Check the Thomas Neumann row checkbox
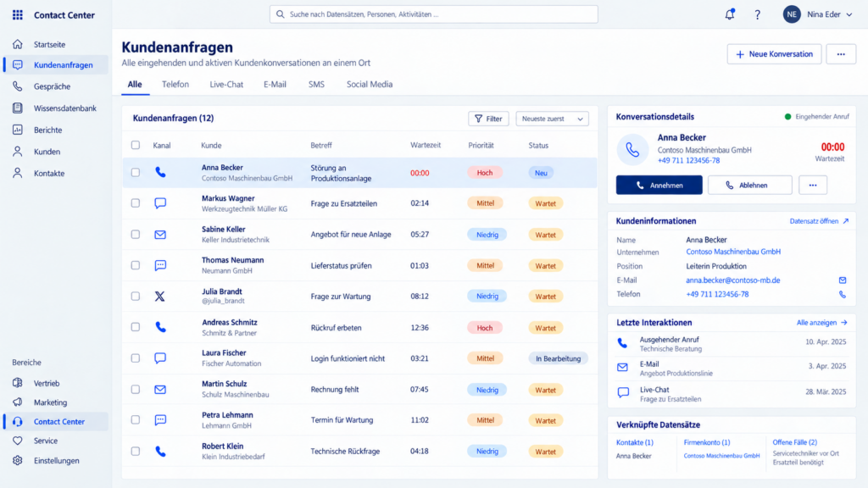This screenshot has width=868, height=488. [135, 265]
